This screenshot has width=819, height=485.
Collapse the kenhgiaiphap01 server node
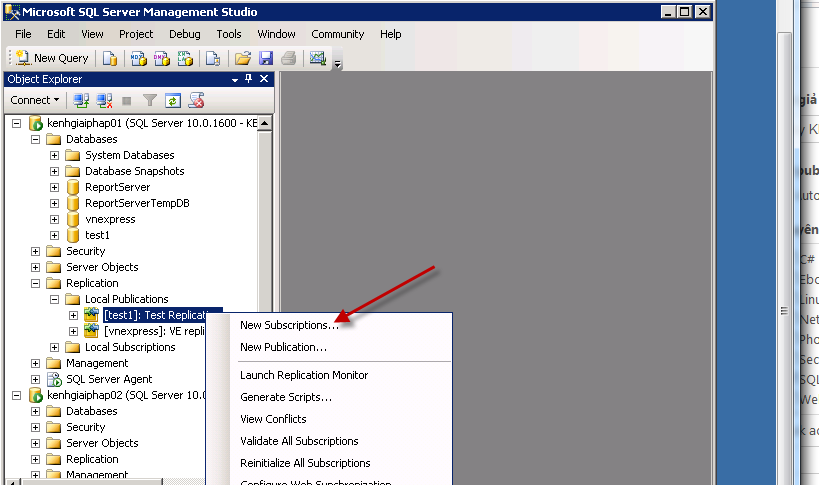[x=17, y=123]
